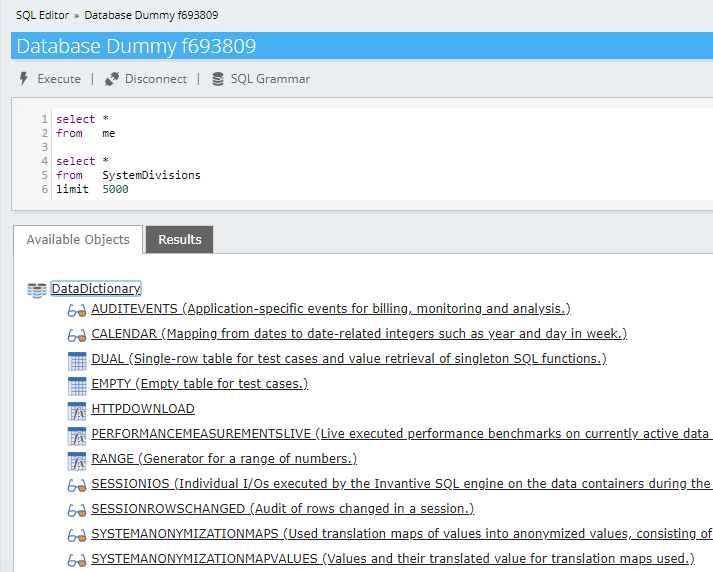Click the Disconnect plug icon

[x=112, y=79]
